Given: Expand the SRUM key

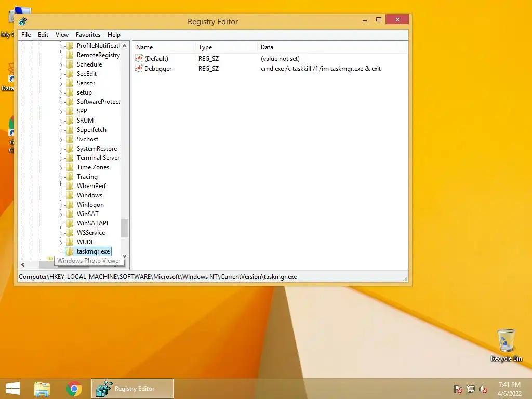Looking at the screenshot, I should point(61,121).
